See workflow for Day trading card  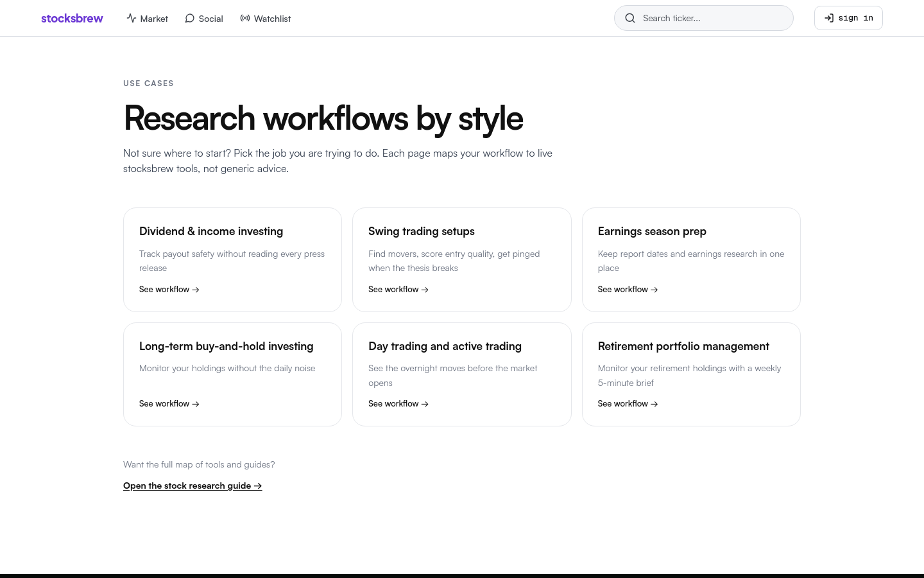click(x=398, y=404)
